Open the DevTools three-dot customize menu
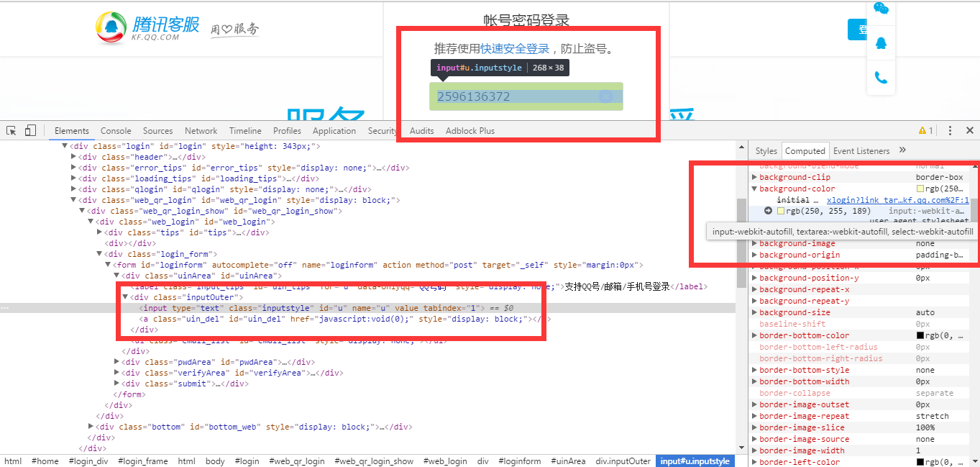Viewport: 980px width, 467px height. [949, 130]
